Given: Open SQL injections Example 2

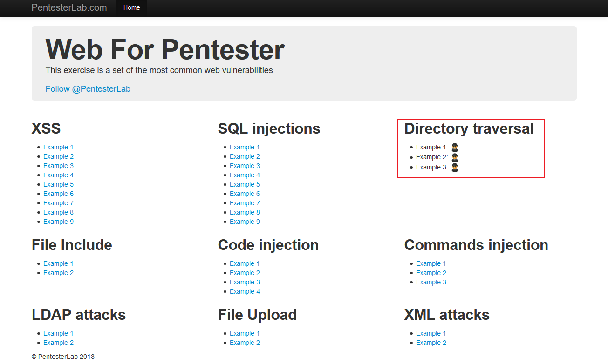Looking at the screenshot, I should [245, 156].
